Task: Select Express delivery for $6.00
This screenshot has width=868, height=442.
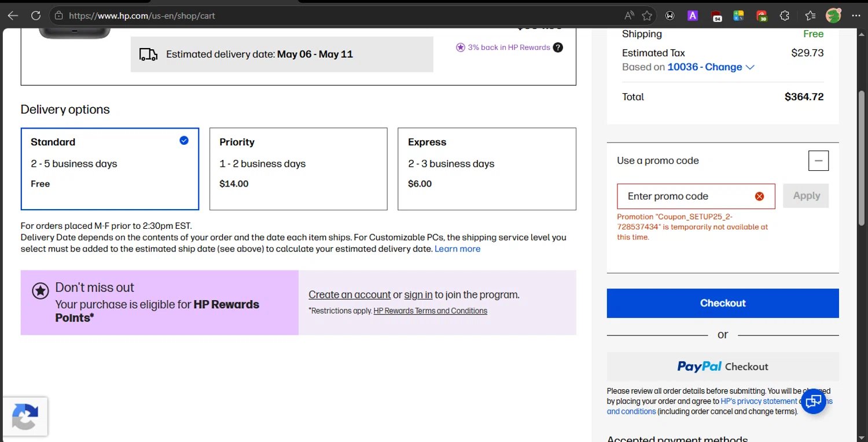Action: click(487, 169)
